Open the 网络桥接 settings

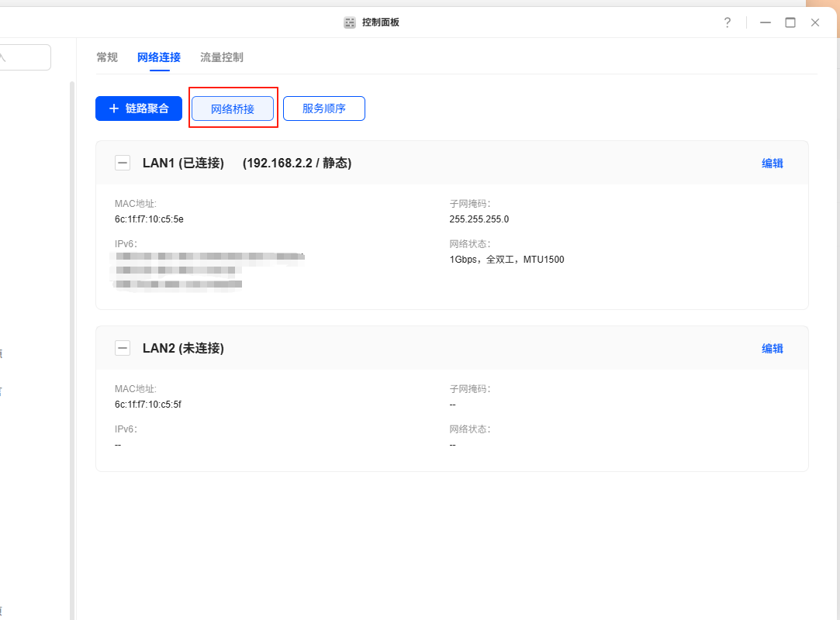[233, 108]
